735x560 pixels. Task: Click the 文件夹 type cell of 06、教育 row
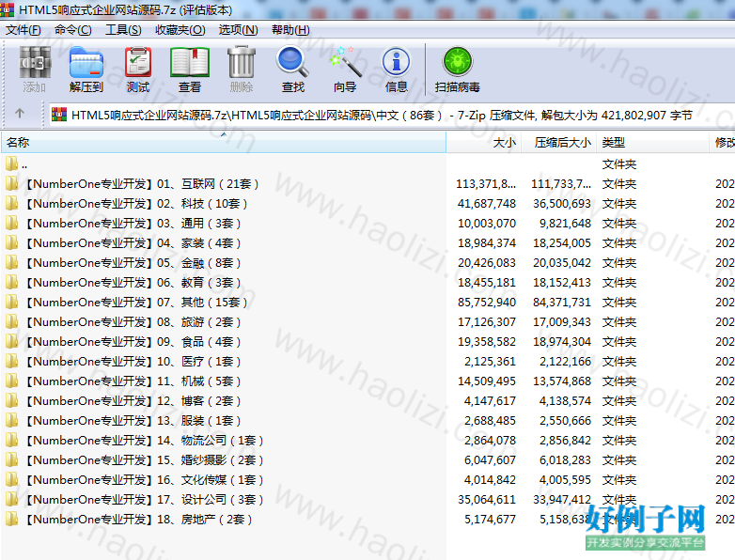click(x=619, y=283)
